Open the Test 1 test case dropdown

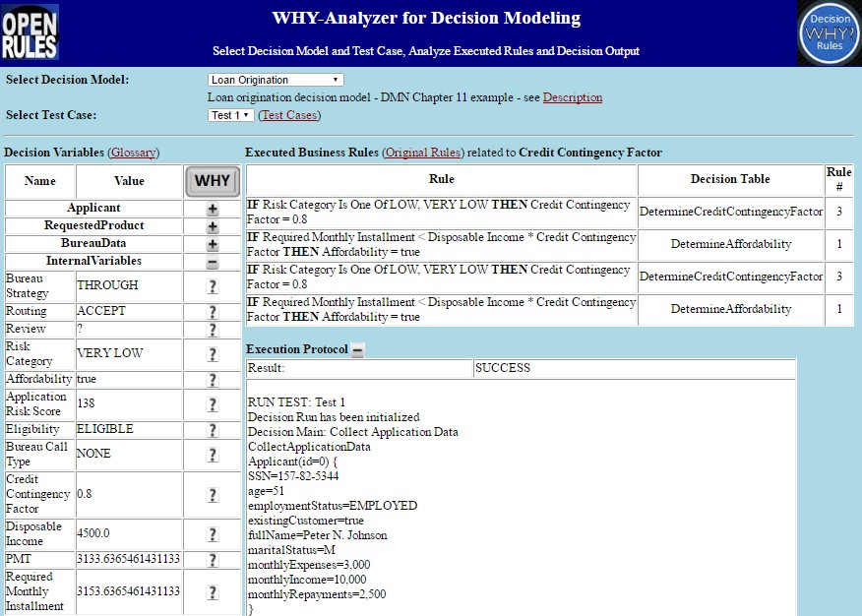click(x=230, y=115)
